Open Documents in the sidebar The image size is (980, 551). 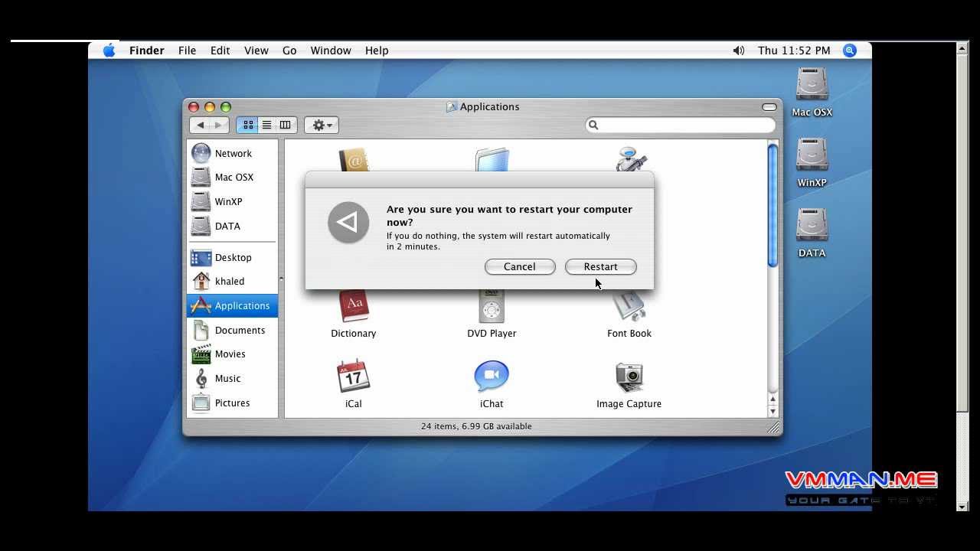point(232,330)
